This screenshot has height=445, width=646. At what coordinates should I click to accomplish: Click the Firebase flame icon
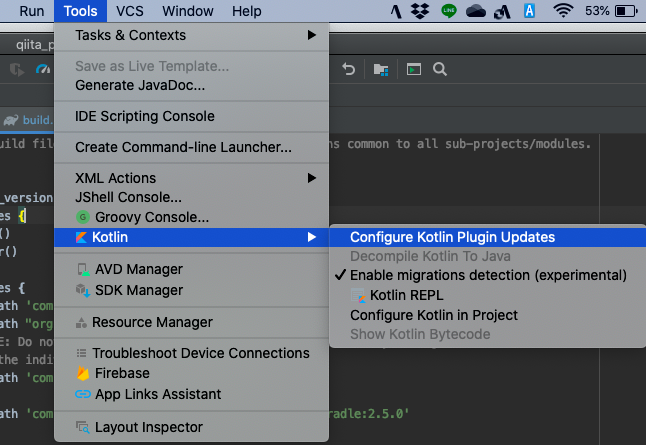tap(83, 373)
